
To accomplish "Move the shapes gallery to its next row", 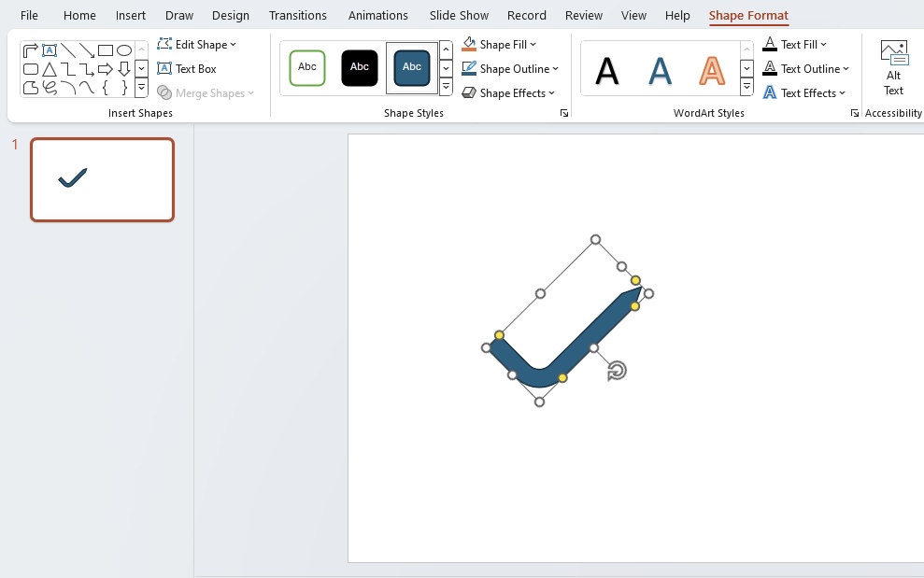I will click(141, 68).
